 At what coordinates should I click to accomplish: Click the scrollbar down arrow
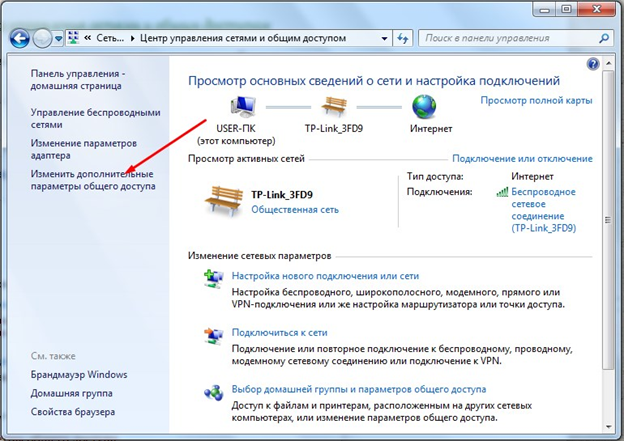click(608, 427)
